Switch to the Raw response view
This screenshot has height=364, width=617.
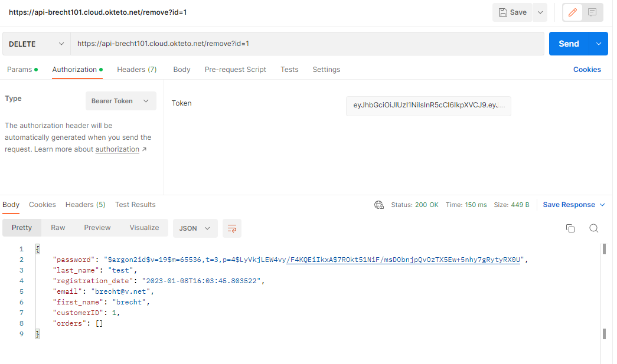click(57, 228)
